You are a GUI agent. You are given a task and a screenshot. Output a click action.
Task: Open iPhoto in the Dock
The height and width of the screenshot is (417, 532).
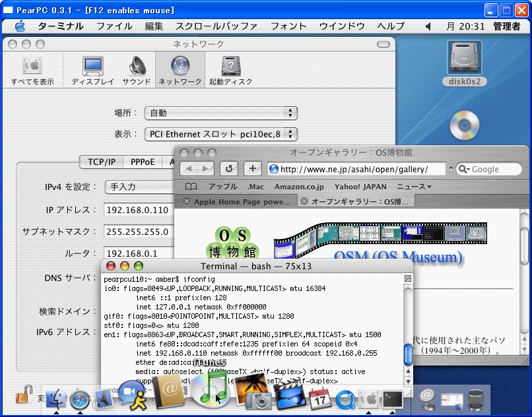coord(253,390)
